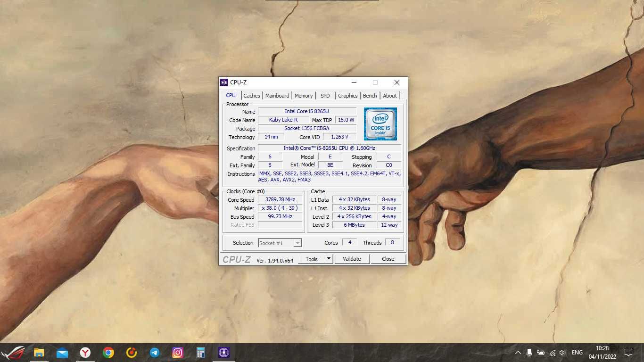Click the Tools button
This screenshot has height=362, width=644.
[x=312, y=259]
